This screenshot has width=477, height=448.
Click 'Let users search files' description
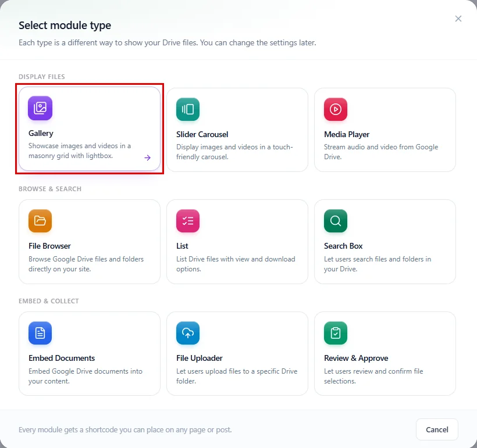378,264
